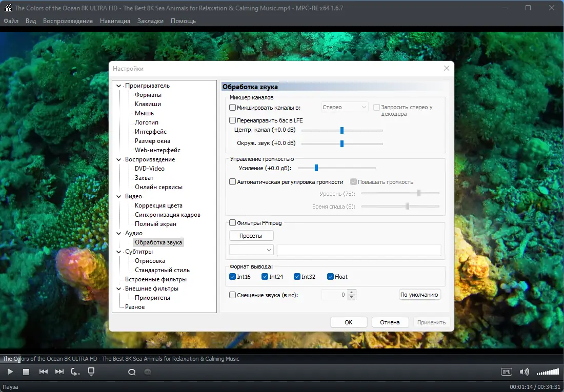Start playback with the Play button
The image size is (564, 392).
click(10, 372)
